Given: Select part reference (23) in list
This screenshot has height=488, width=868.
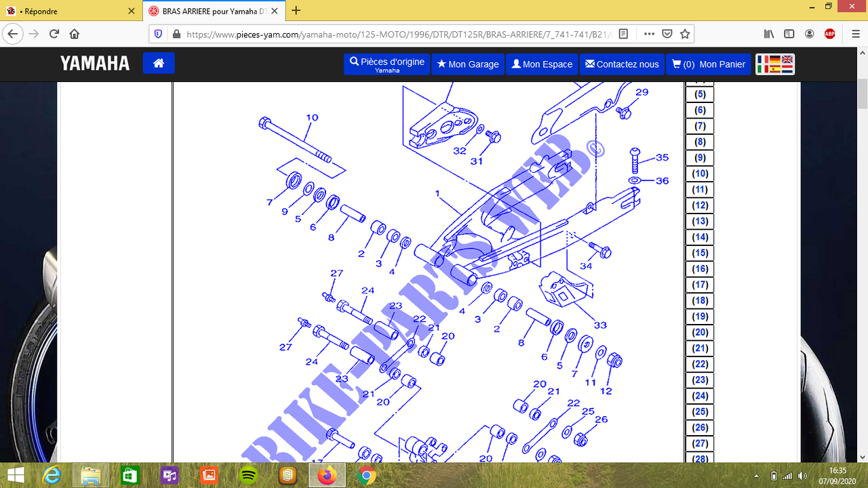Looking at the screenshot, I should click(700, 380).
